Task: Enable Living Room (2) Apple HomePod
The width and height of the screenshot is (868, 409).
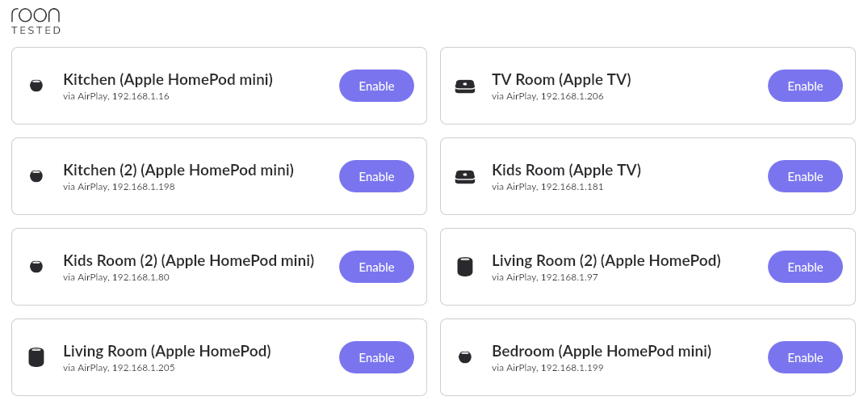Action: (805, 267)
